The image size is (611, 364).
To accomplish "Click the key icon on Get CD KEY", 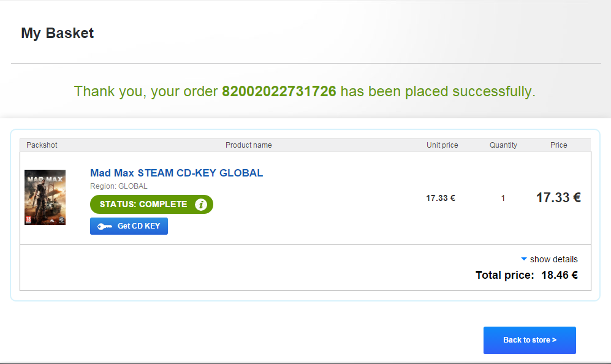I will pos(104,227).
